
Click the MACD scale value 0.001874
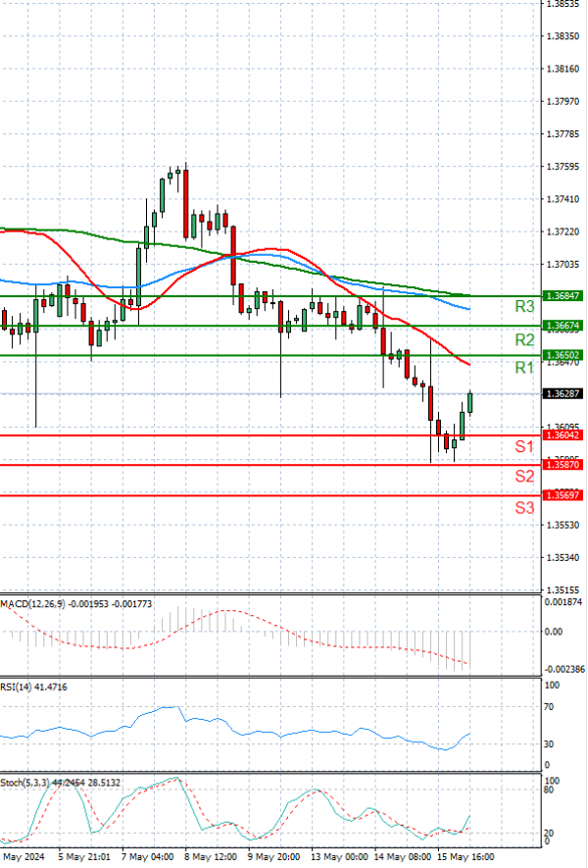(563, 602)
